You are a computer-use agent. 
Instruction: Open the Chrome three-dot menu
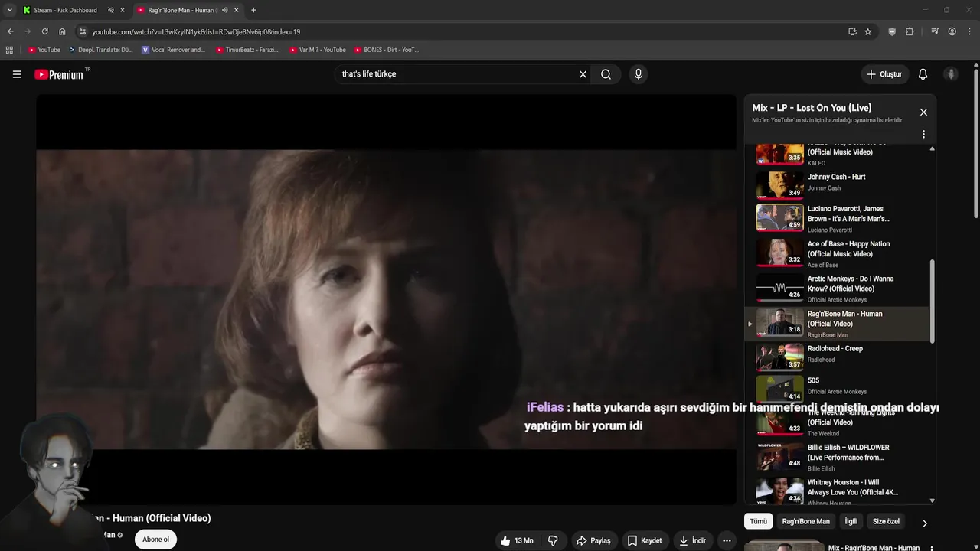pyautogui.click(x=969, y=31)
